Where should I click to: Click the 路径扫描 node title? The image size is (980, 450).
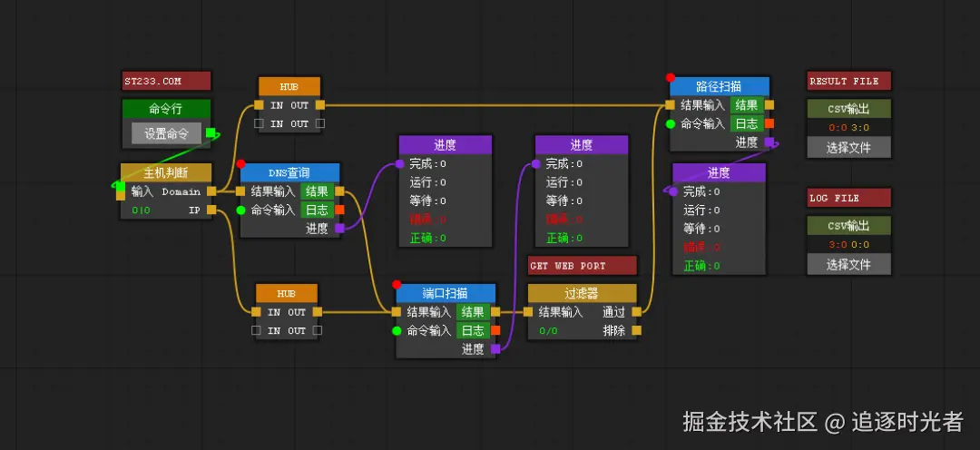click(720, 87)
